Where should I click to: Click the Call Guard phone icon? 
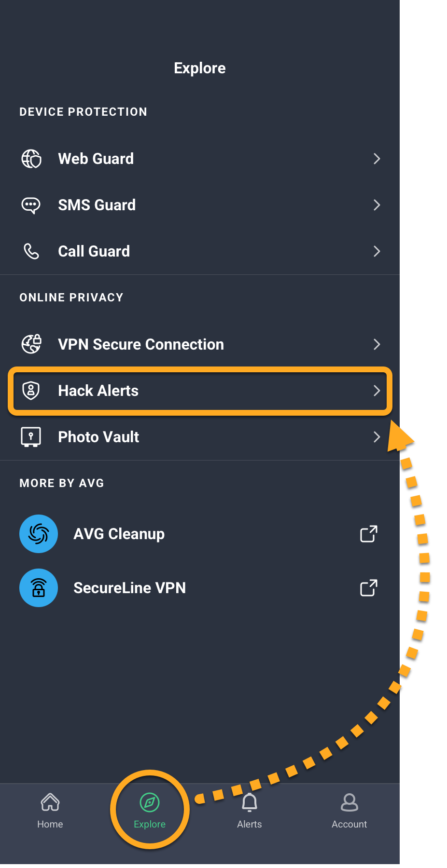click(31, 251)
